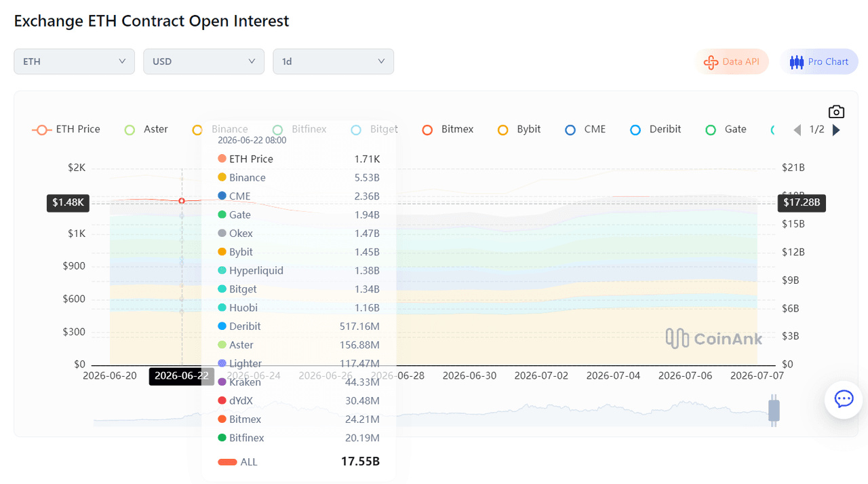Expand the 1d interval dropdown
The width and height of the screenshot is (868, 484).
point(333,61)
